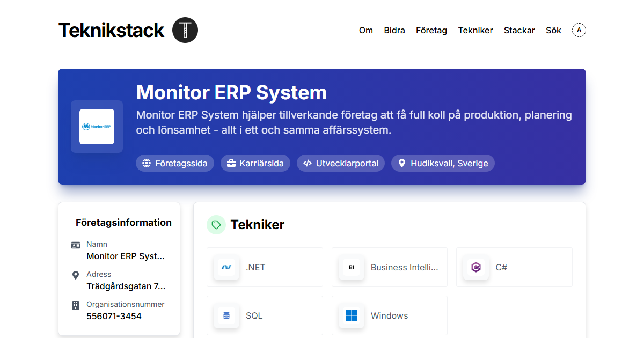The image size is (644, 338).
Task: Click the Windows logo icon
Action: [x=352, y=315]
